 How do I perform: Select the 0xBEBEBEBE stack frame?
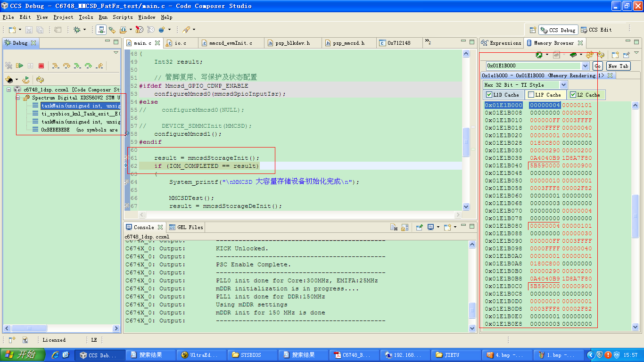75,130
